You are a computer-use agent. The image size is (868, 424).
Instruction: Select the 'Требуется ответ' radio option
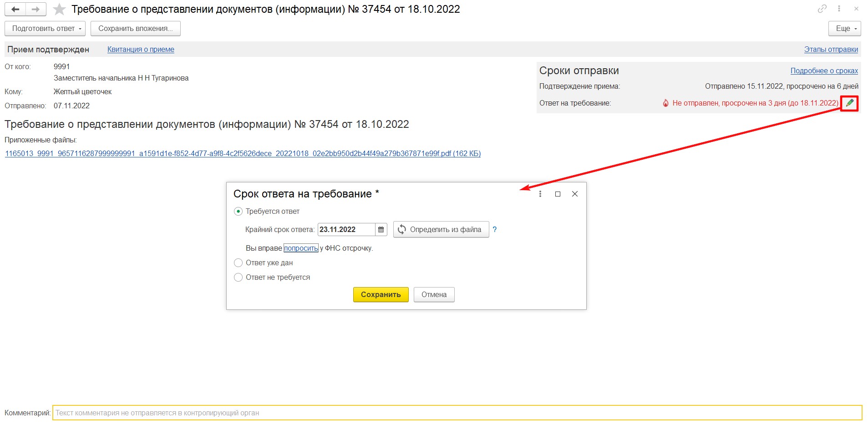click(x=238, y=212)
